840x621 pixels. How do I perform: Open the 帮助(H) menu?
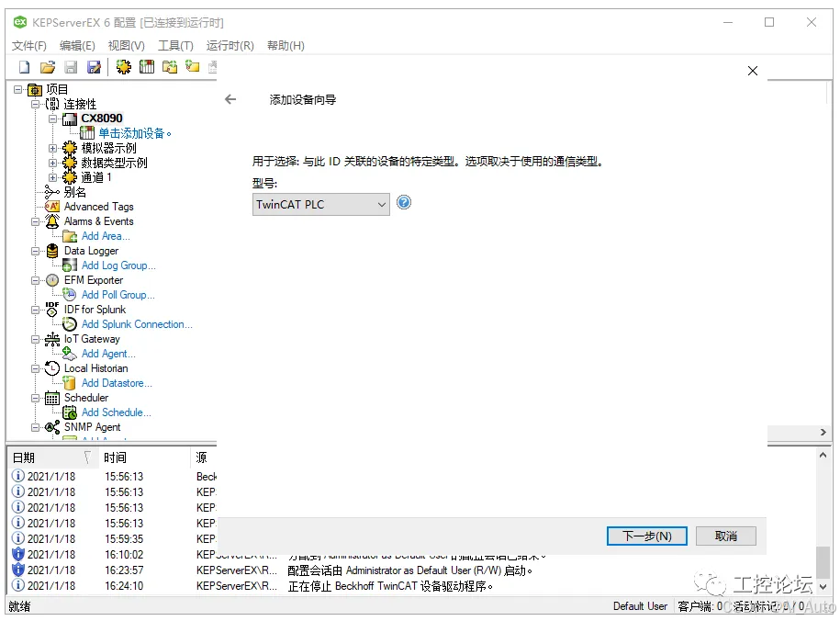(286, 46)
